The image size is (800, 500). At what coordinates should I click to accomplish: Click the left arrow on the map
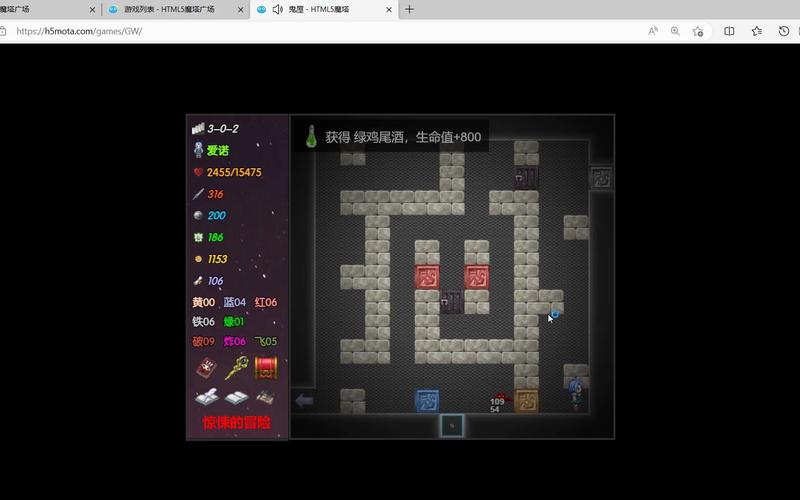[x=304, y=401]
